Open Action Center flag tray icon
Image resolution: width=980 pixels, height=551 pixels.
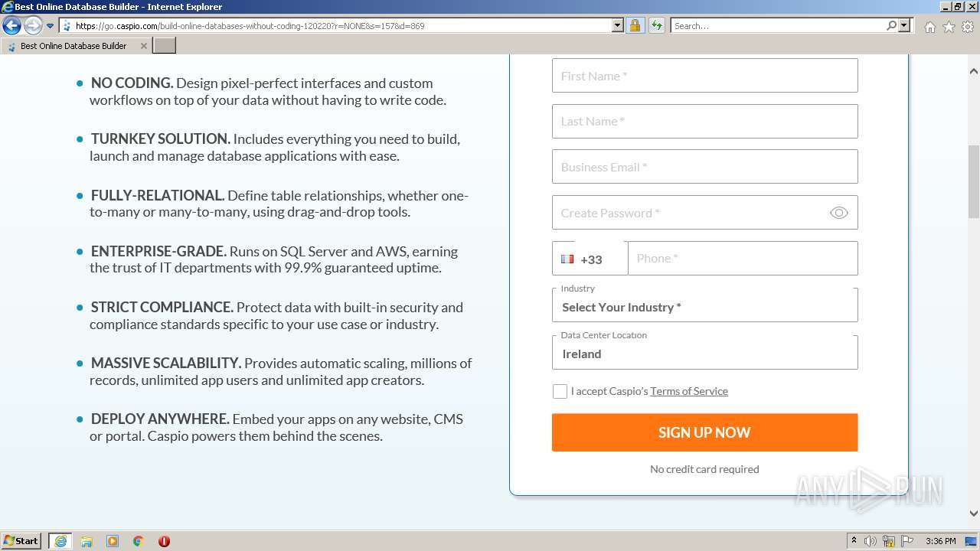pos(907,541)
